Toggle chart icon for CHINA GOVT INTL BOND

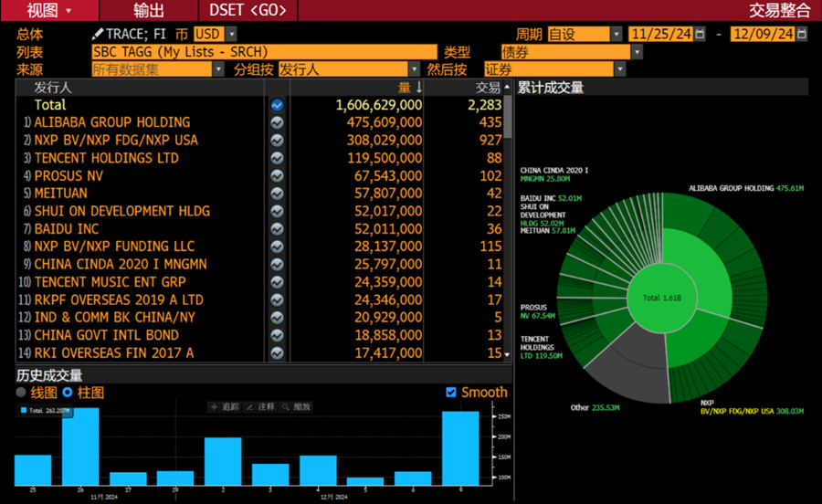[277, 335]
